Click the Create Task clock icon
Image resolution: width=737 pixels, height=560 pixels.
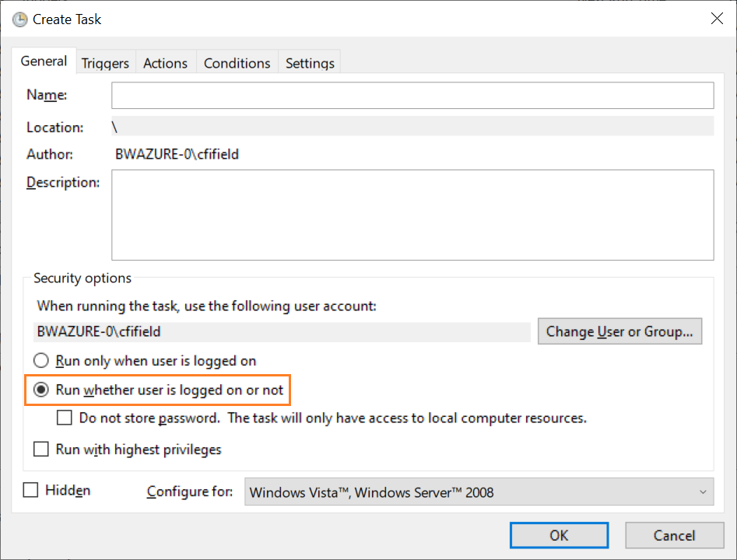19,19
